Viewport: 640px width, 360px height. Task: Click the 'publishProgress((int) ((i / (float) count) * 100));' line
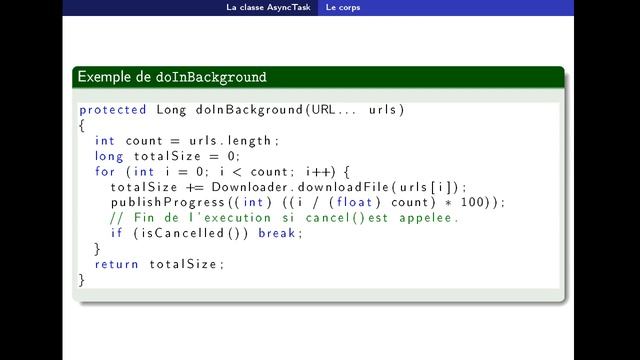(x=308, y=202)
